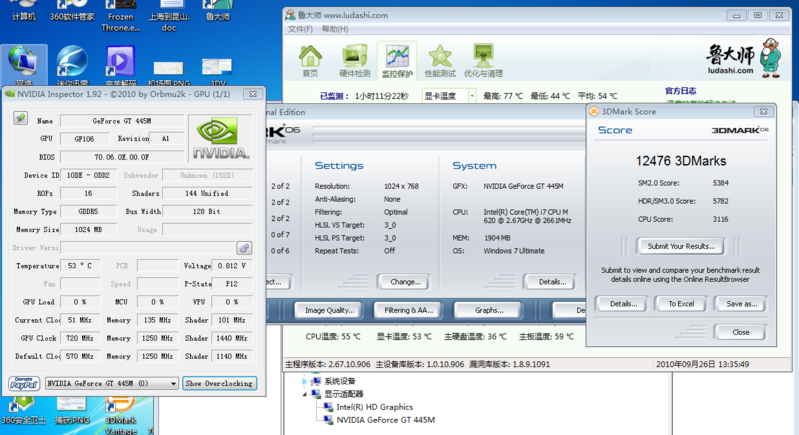Viewport: 799px width, 435px height.
Task: Select the Intel(R) HD Graphics tree item
Action: pos(374,407)
